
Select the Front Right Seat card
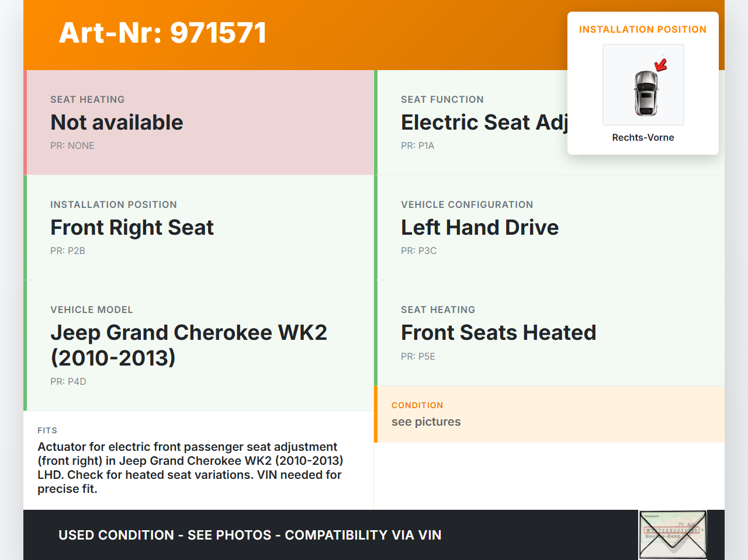click(200, 228)
